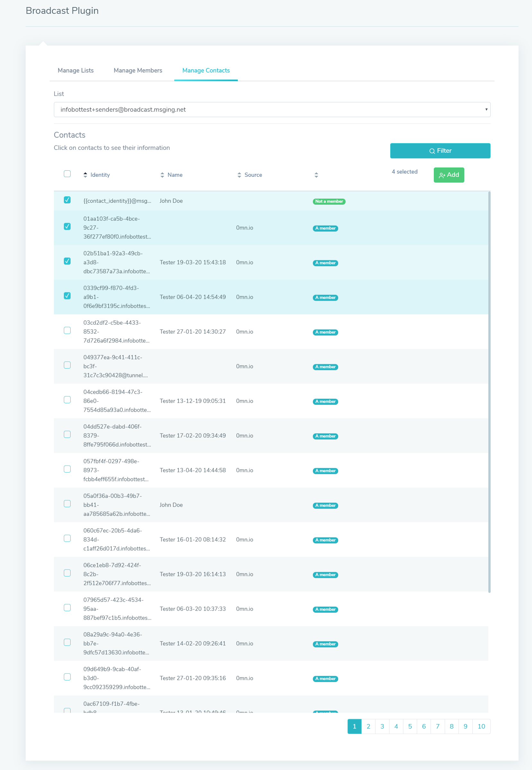Click the member badge on the 03cd2df2 row

(325, 332)
